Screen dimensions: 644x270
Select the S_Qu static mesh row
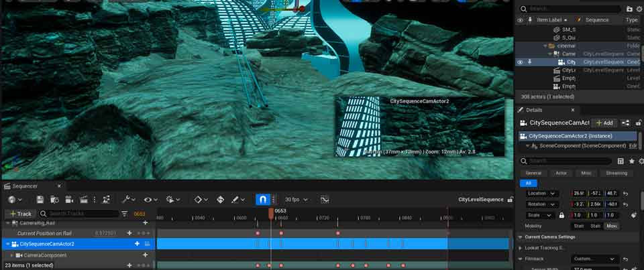[578, 38]
